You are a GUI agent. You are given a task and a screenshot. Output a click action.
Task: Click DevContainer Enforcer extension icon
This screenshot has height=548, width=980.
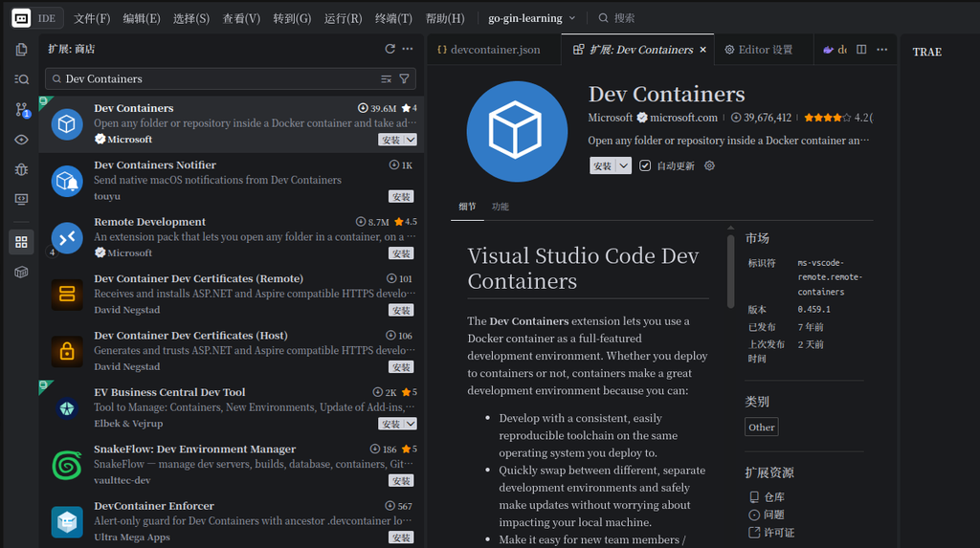pos(67,522)
